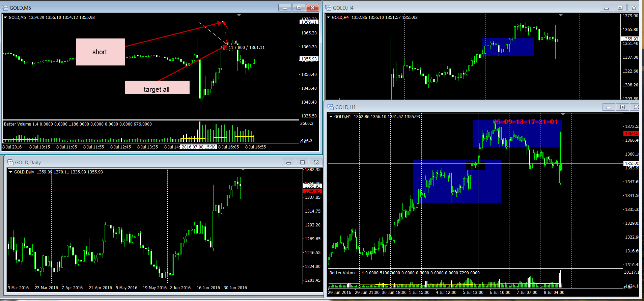Click the GOLD,Daily title bar text

[28, 162]
